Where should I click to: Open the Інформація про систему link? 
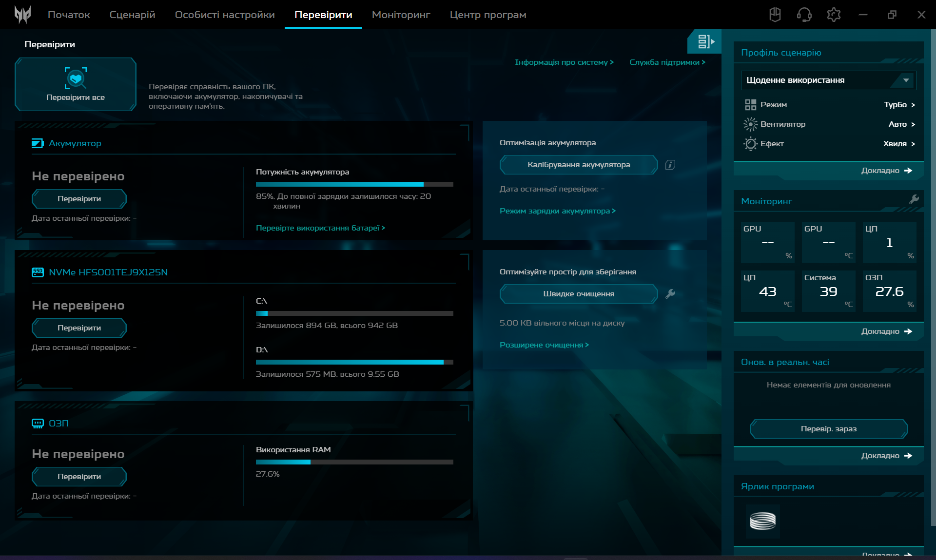pos(564,62)
